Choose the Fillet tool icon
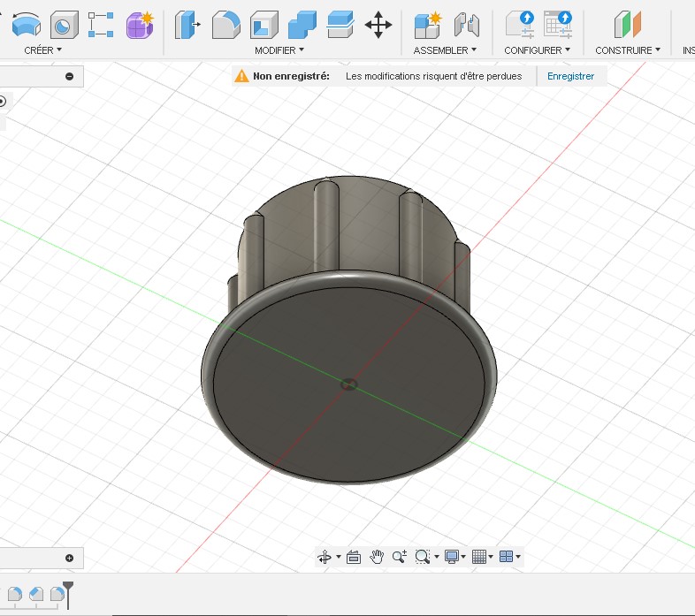The width and height of the screenshot is (695, 616). coord(226,25)
